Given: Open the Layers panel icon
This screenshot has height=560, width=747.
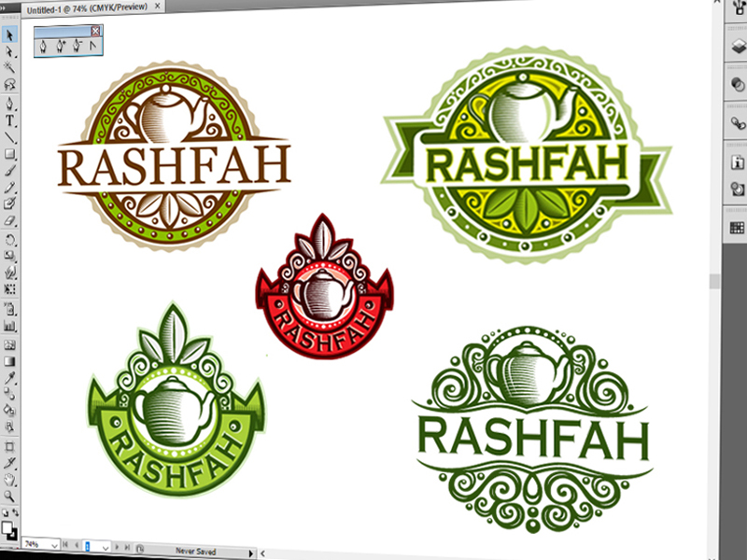Looking at the screenshot, I should click(738, 46).
